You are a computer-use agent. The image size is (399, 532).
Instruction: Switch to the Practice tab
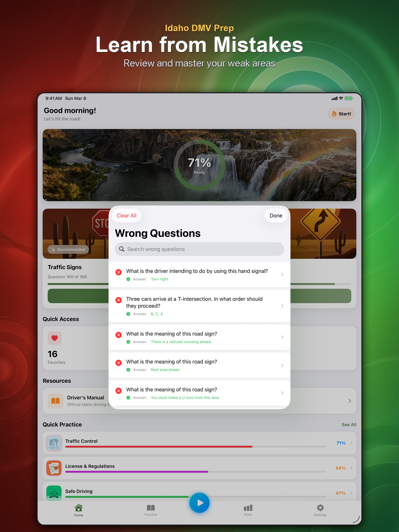click(x=151, y=510)
